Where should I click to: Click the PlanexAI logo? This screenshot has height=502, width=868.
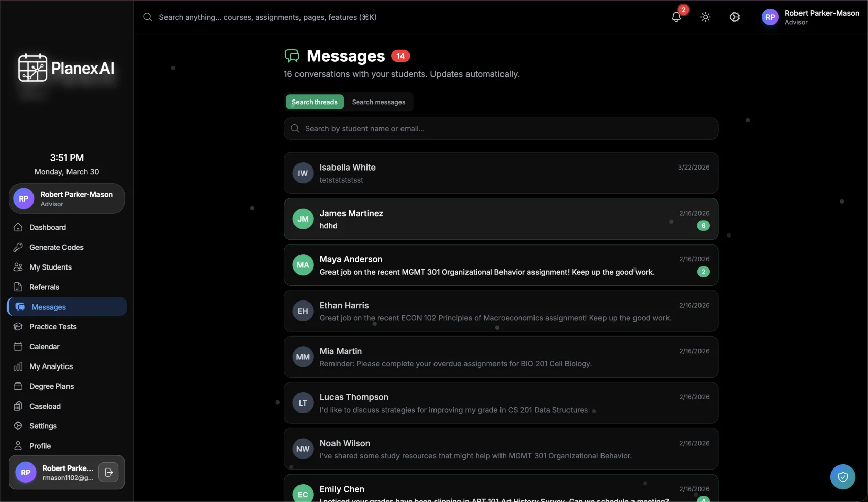(66, 68)
